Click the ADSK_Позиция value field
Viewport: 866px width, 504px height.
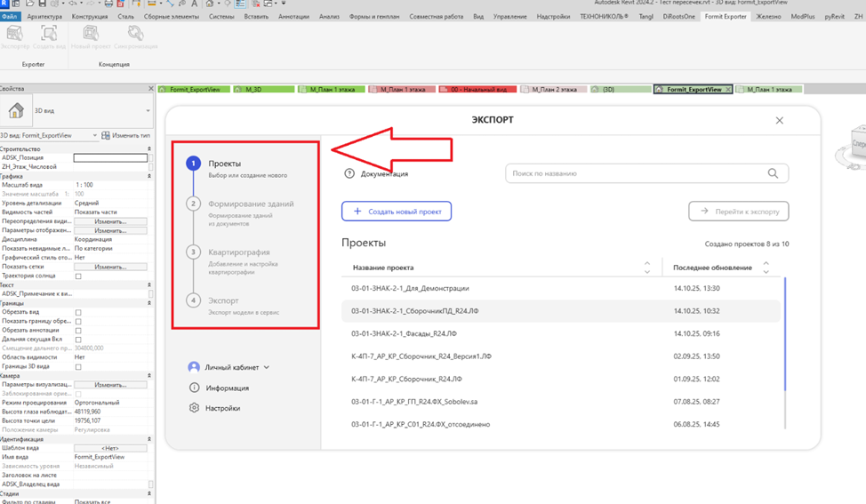click(x=110, y=158)
